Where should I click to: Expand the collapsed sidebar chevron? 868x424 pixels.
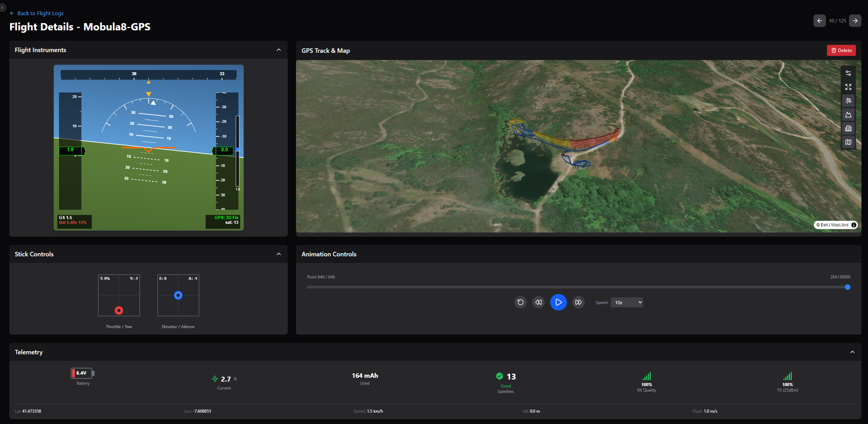click(2, 7)
